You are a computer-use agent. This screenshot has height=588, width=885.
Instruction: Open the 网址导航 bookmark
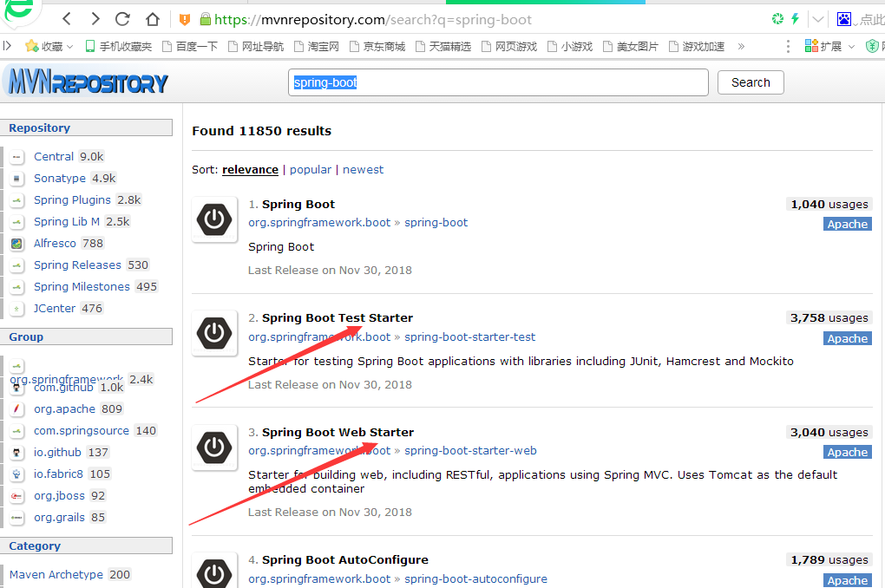coord(256,46)
